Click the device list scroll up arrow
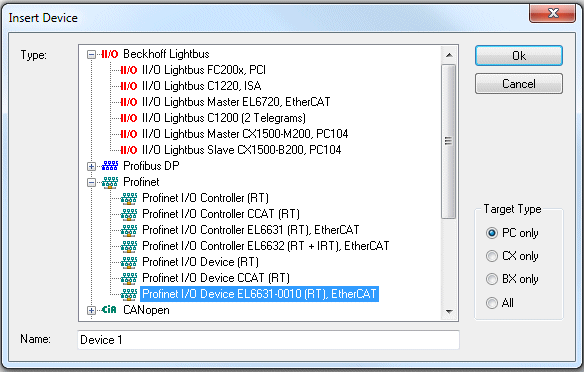Image resolution: width=584 pixels, height=372 pixels. point(449,55)
